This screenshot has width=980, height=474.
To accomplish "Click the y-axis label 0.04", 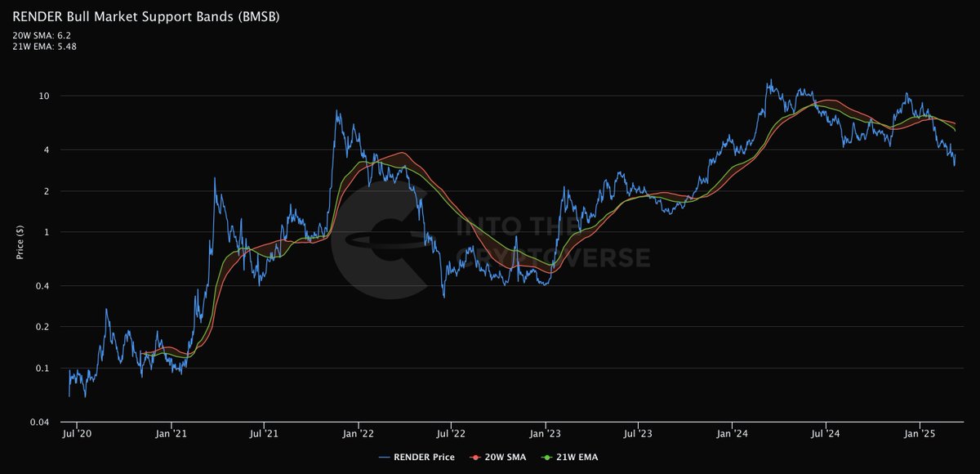I will coord(42,423).
